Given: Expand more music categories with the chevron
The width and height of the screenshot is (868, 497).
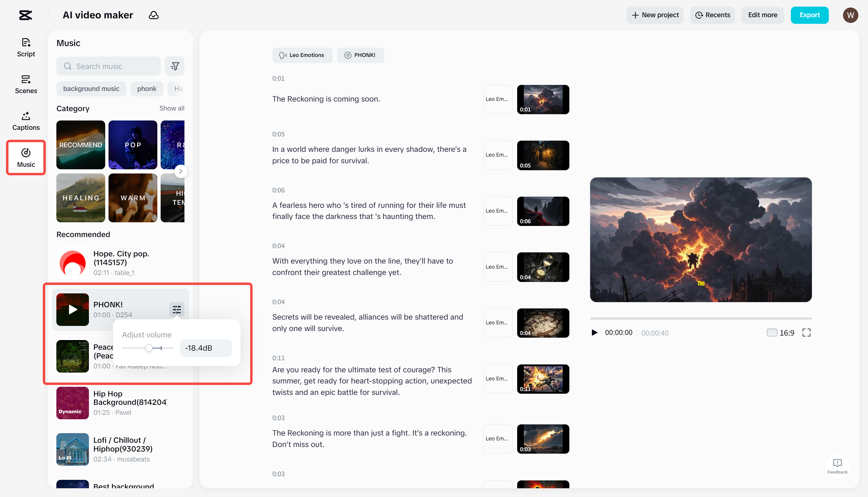Looking at the screenshot, I should [181, 171].
